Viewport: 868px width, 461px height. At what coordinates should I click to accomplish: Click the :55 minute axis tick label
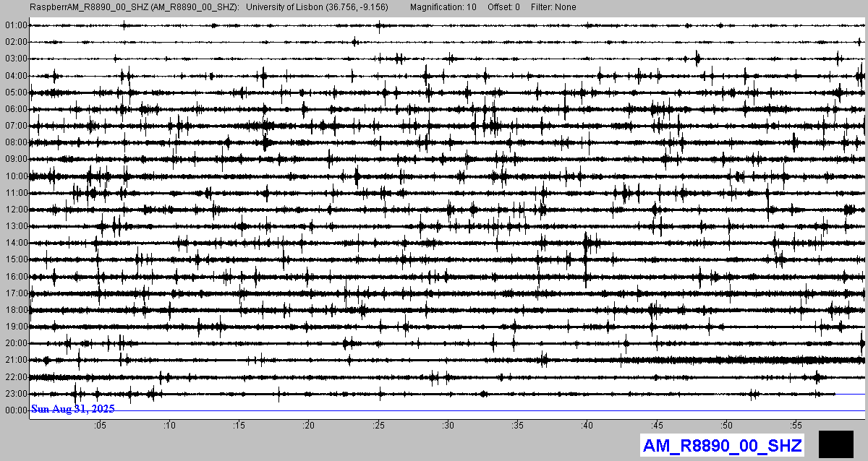tap(796, 426)
